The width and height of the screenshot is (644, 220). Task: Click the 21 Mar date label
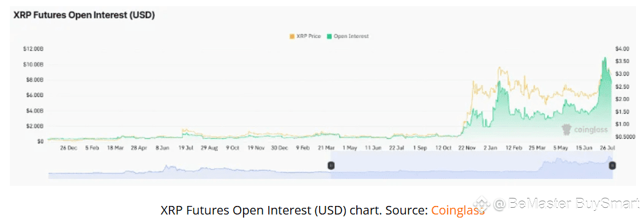tap(326, 147)
